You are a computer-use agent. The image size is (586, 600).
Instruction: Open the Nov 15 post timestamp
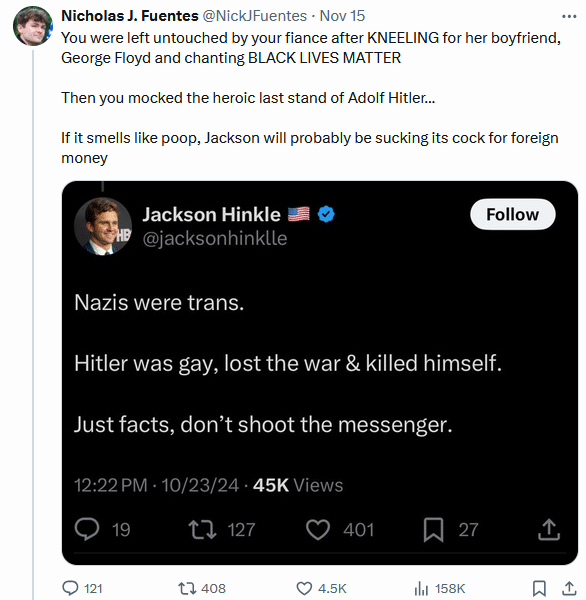(342, 16)
